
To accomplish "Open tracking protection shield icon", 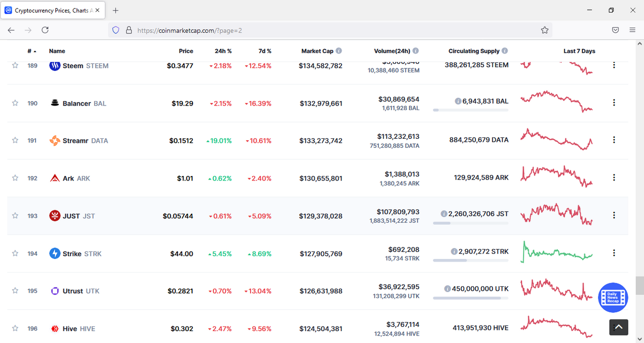I will click(116, 30).
